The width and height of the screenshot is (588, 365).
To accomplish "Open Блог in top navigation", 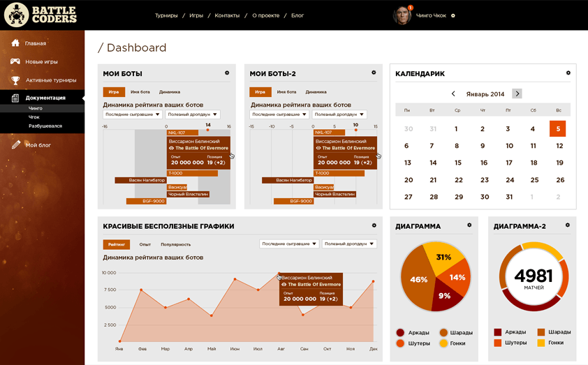I will click(297, 15).
